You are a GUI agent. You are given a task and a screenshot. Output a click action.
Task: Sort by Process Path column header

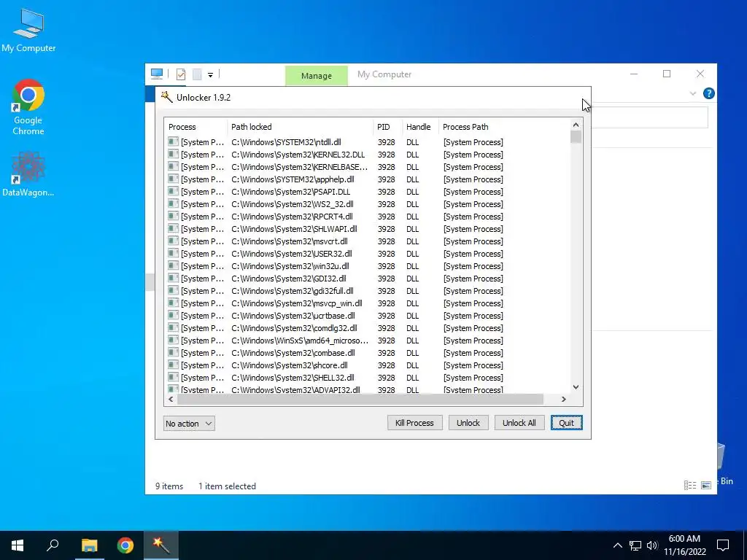(504, 127)
